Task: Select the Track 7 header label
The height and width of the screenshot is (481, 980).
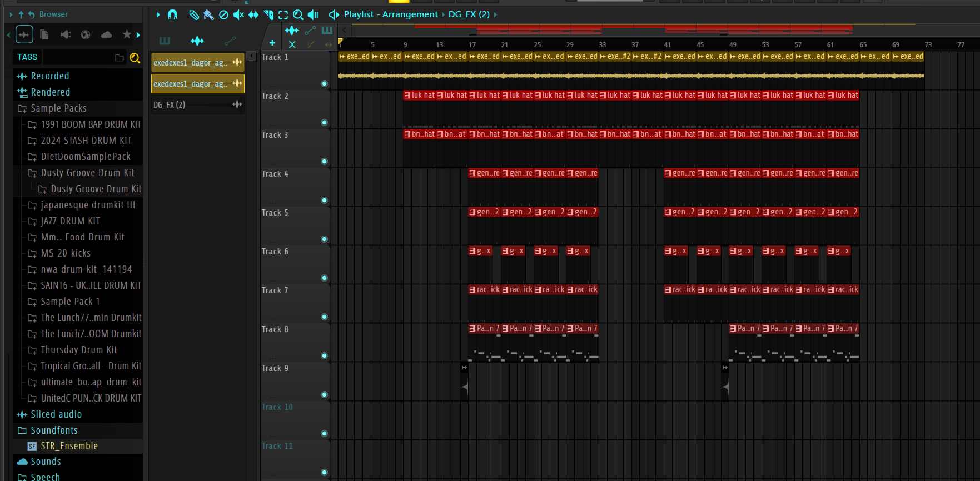Action: pos(275,290)
